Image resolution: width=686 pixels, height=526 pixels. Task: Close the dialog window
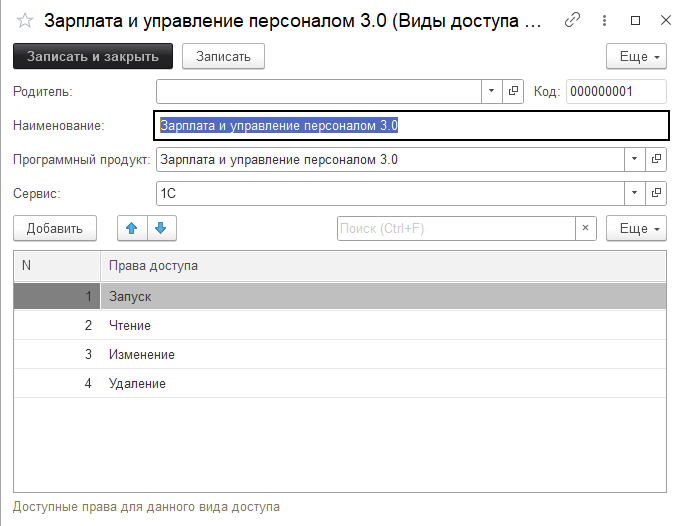666,20
